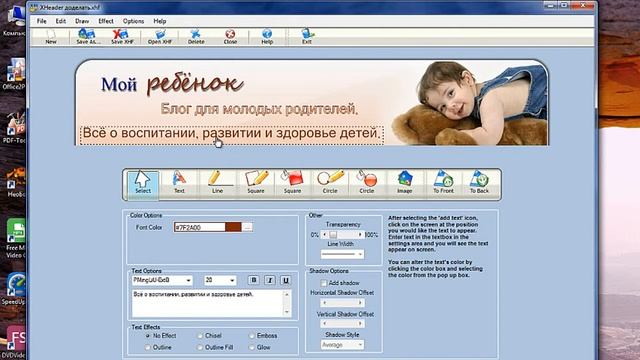
Task: Click the brown font color swatch
Action: tap(233, 227)
